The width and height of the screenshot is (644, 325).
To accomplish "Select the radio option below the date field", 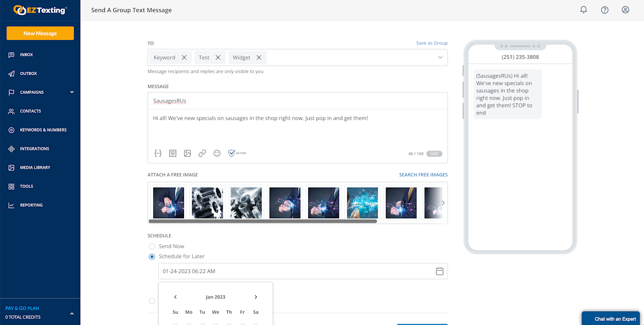I will pyautogui.click(x=152, y=301).
